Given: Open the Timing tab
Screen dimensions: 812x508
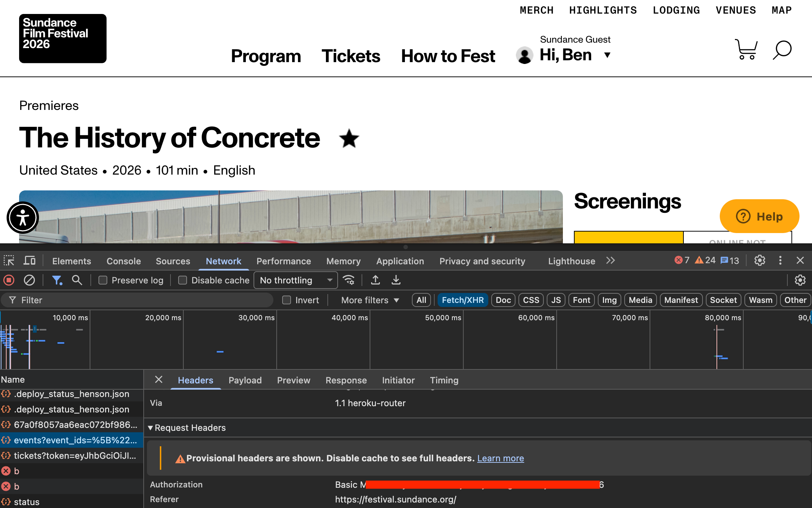Looking at the screenshot, I should 444,380.
